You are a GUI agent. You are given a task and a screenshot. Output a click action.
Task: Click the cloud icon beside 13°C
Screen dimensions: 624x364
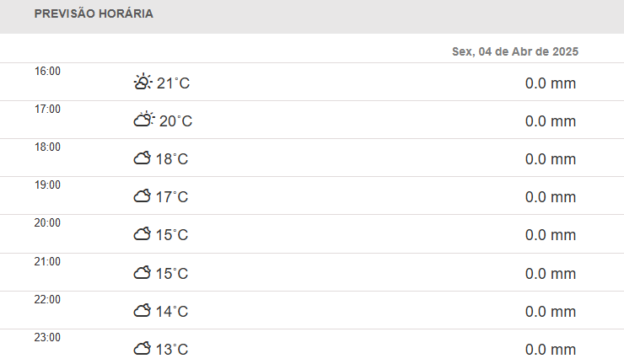[142, 348]
